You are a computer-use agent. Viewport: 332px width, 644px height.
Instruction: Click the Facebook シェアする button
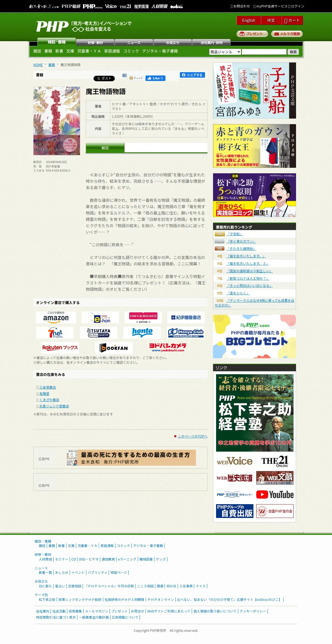[x=192, y=75]
